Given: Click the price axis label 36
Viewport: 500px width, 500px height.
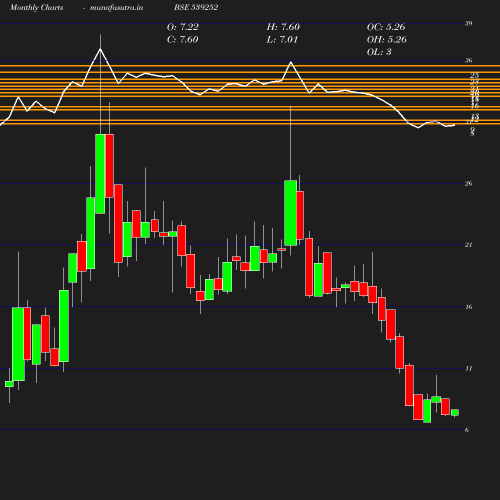Looking at the screenshot, I should tap(469, 60).
